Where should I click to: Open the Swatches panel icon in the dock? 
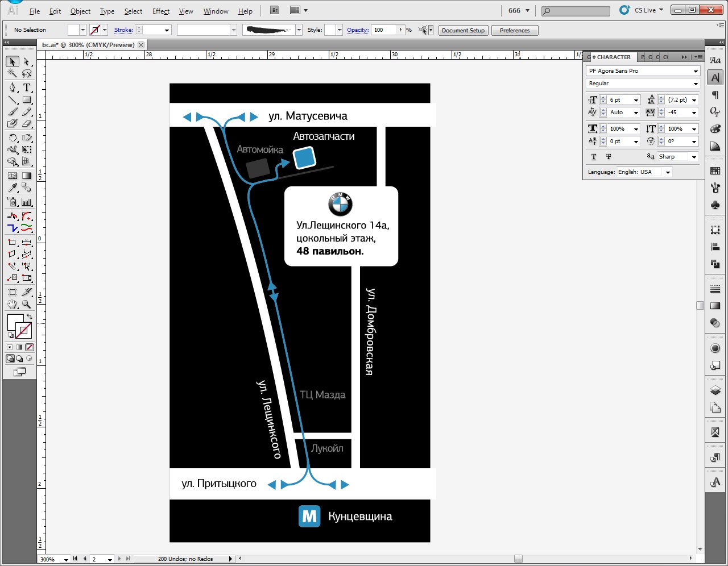tap(715, 171)
